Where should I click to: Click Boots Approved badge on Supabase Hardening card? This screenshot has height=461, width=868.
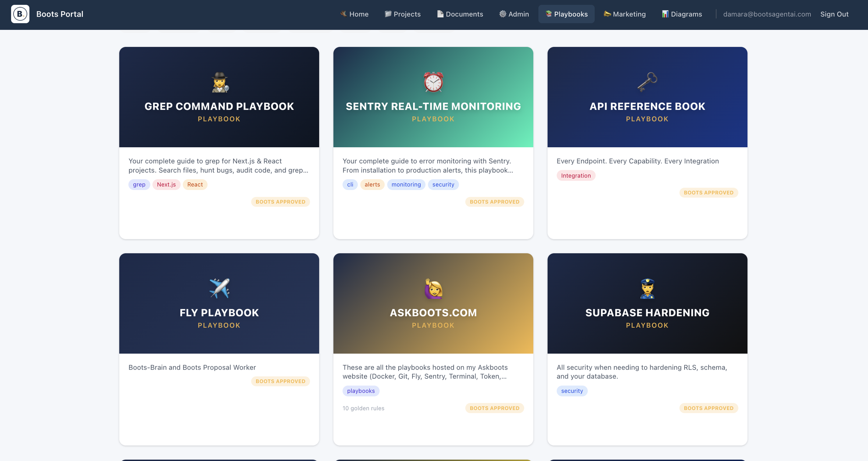point(709,408)
